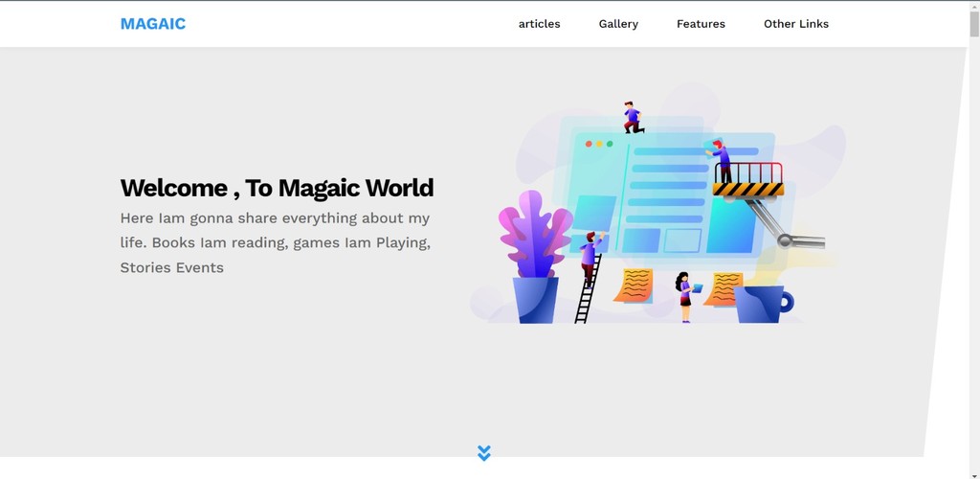Click the MAGAIC logo link
Viewport: 980px width, 479px height.
pyautogui.click(x=153, y=24)
